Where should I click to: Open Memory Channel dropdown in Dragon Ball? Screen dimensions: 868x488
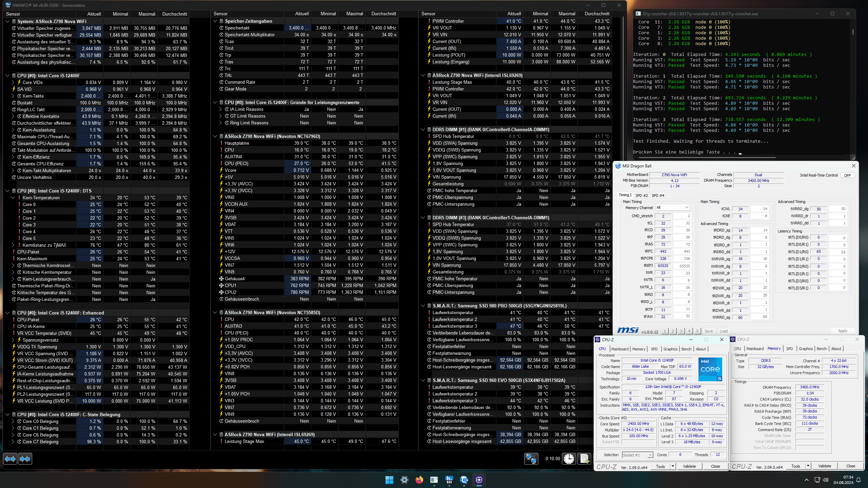(672, 207)
